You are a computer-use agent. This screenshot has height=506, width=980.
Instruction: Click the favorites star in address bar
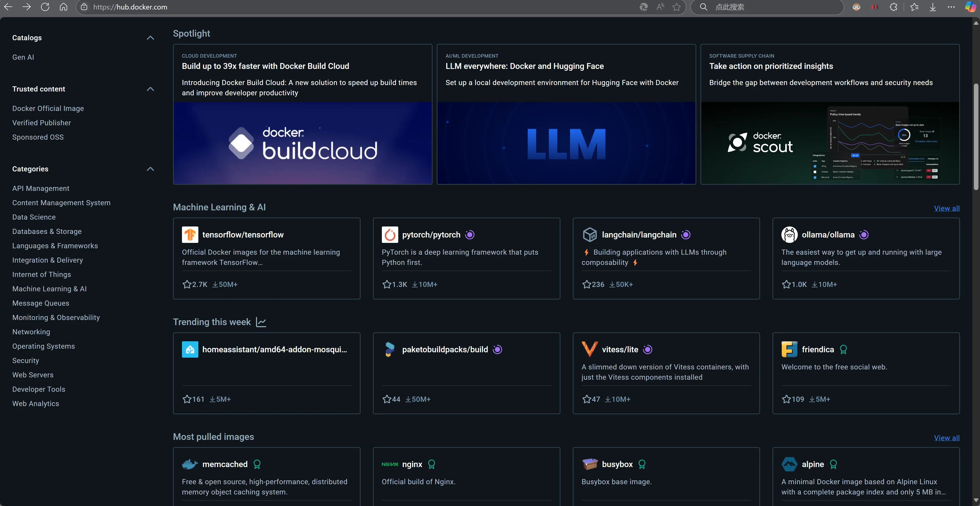[x=676, y=7]
